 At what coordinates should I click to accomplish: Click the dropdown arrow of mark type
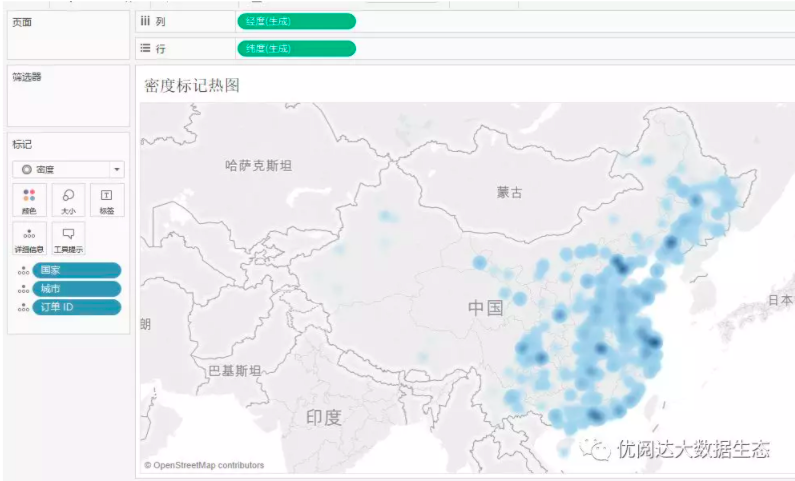click(117, 170)
